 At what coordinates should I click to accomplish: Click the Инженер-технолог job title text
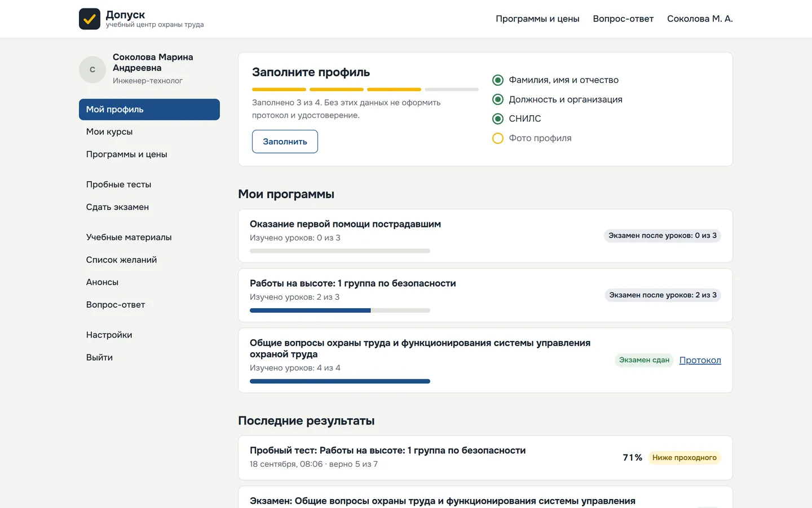point(148,81)
